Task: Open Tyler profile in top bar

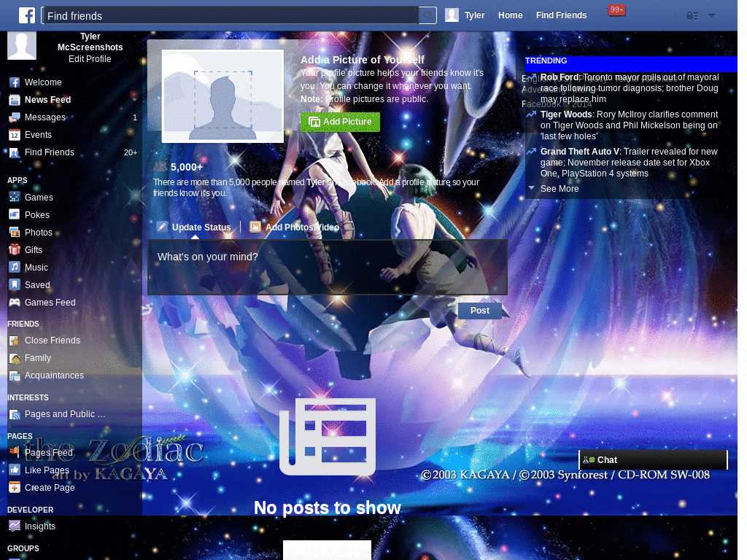Action: [465, 15]
